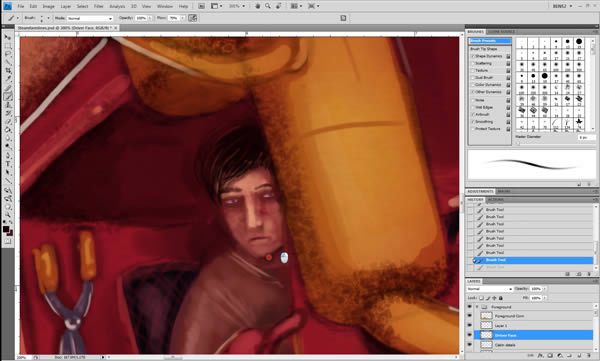Select the Pen tool
600x361 pixels.
click(x=7, y=155)
